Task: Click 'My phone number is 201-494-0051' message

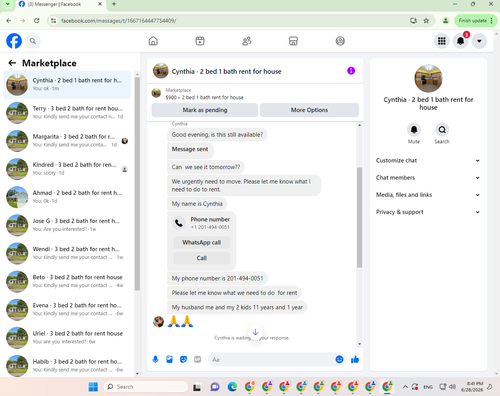Action: click(217, 278)
